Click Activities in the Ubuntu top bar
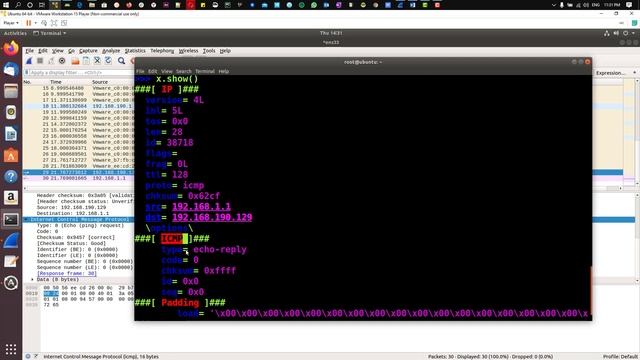The width and height of the screenshot is (640, 360). [x=15, y=33]
